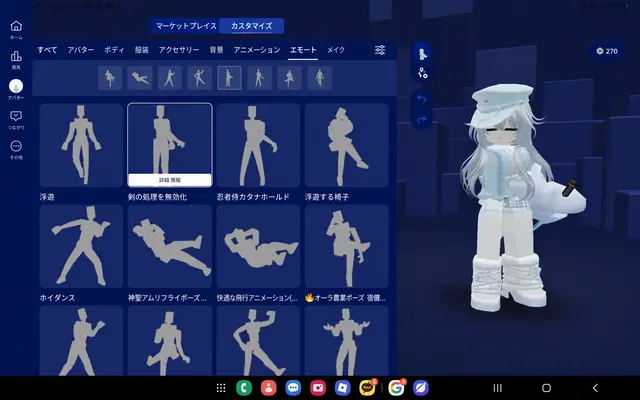Choose the 浮遊 emote card

[81, 145]
